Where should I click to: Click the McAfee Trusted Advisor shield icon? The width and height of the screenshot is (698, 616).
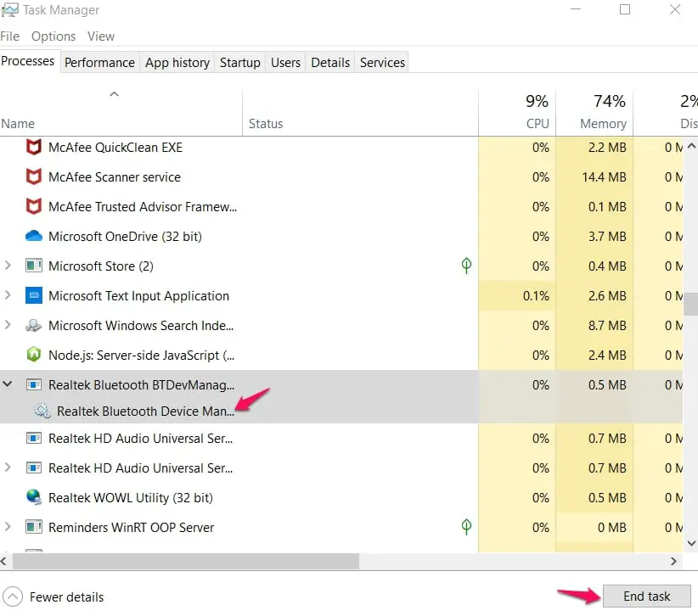[34, 207]
